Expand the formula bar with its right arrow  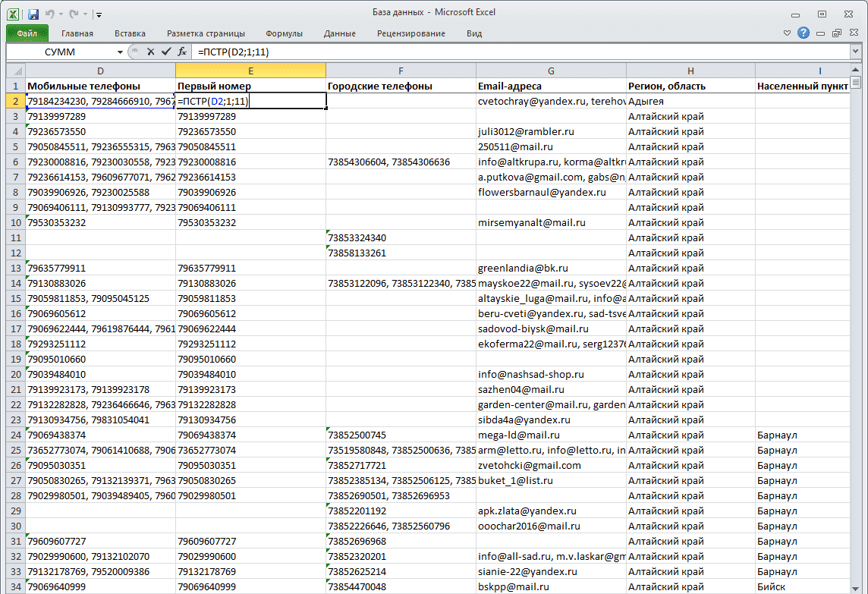[x=856, y=52]
